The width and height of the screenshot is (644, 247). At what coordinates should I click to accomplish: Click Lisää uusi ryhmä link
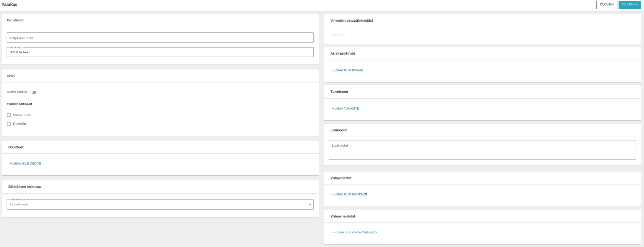coord(348,70)
